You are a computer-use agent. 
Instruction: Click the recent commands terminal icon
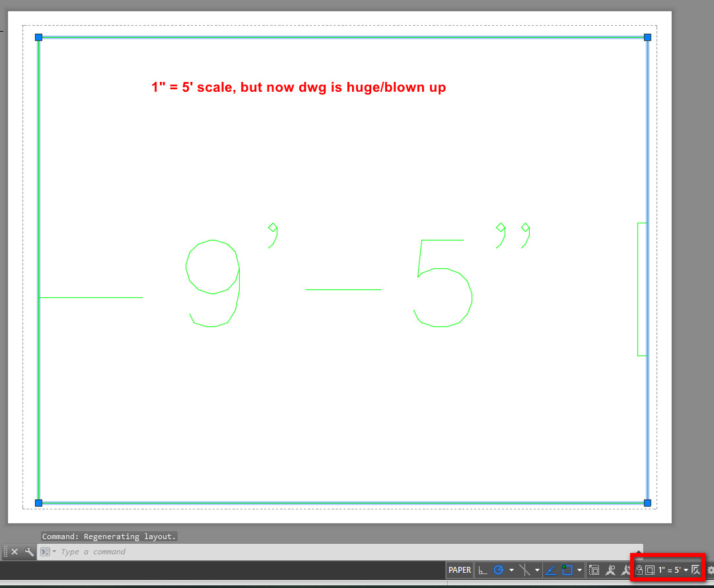click(46, 551)
